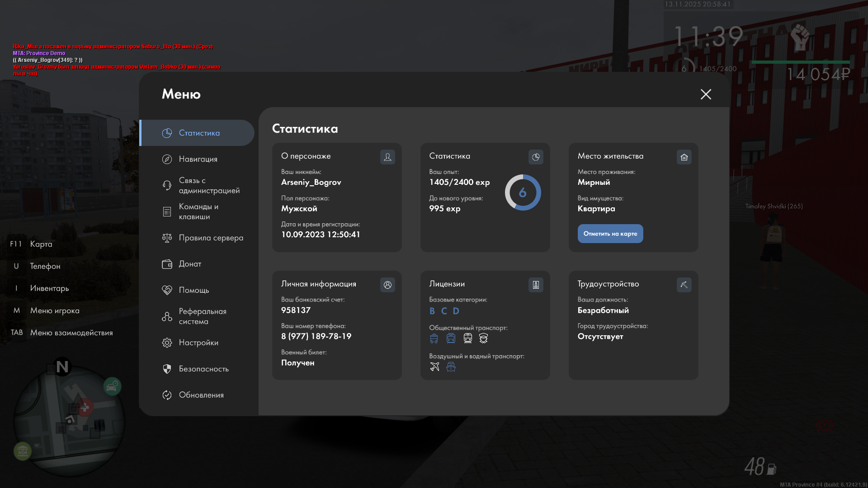
Task: Click the pickaxe icon in Трудоустройство card
Action: 684,285
